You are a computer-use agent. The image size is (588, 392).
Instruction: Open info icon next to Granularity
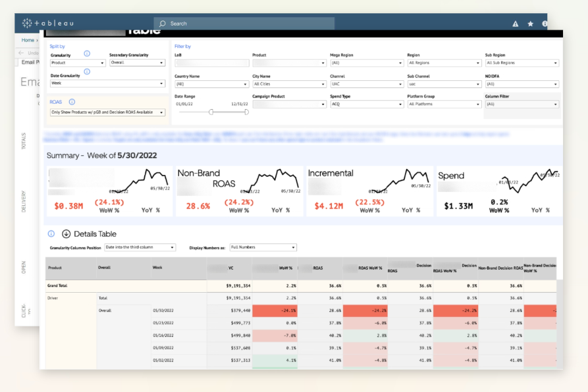coord(87,53)
